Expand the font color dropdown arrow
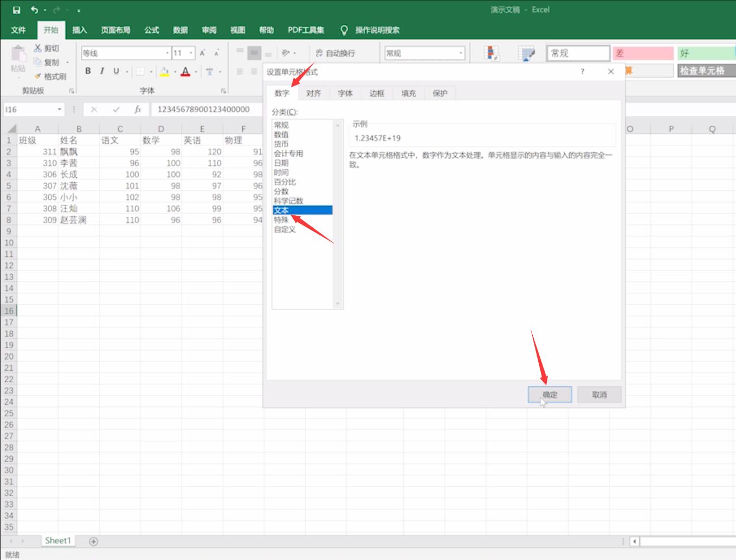736x560 pixels. click(x=196, y=72)
